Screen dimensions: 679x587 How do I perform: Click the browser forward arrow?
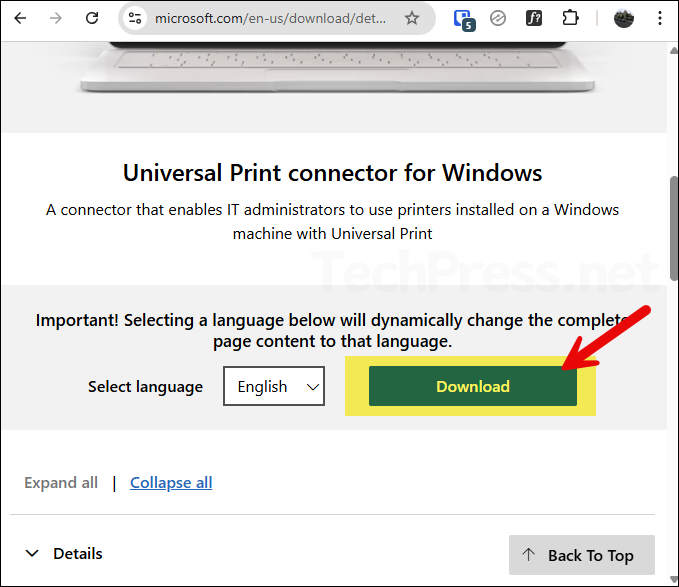pos(56,18)
